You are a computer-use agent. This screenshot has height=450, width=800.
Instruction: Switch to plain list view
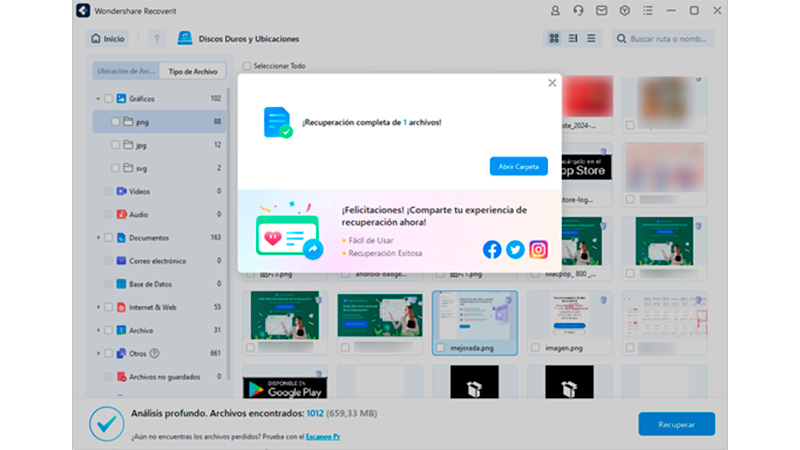pyautogui.click(x=591, y=39)
